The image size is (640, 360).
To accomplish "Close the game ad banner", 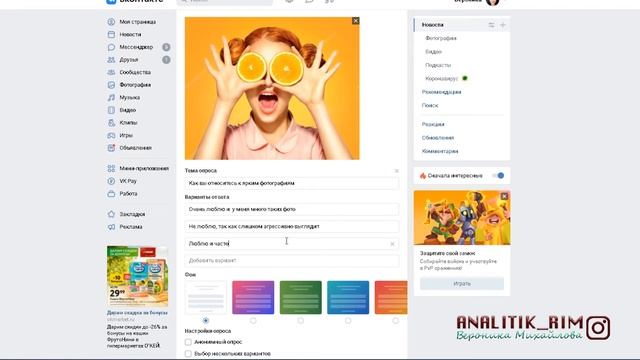I will click(504, 196).
